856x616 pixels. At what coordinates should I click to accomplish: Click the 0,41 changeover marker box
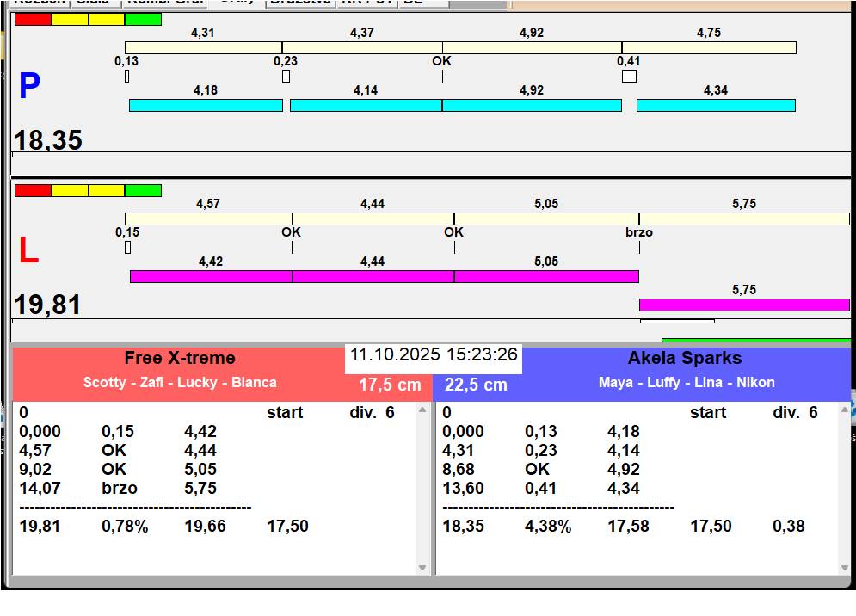pyautogui.click(x=629, y=76)
